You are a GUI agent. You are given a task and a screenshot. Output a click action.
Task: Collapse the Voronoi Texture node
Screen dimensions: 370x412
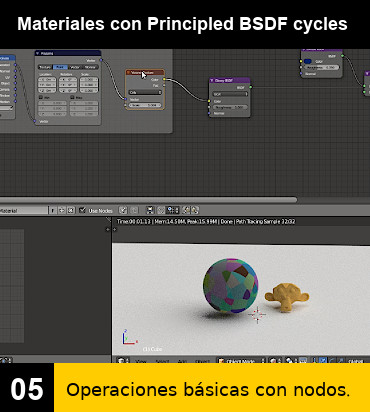pyautogui.click(x=129, y=72)
